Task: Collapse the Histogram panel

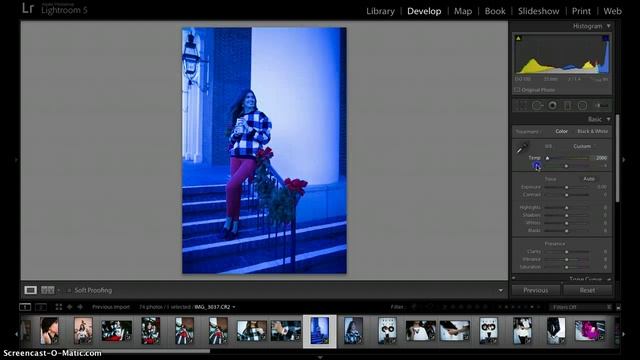Action: coord(609,26)
